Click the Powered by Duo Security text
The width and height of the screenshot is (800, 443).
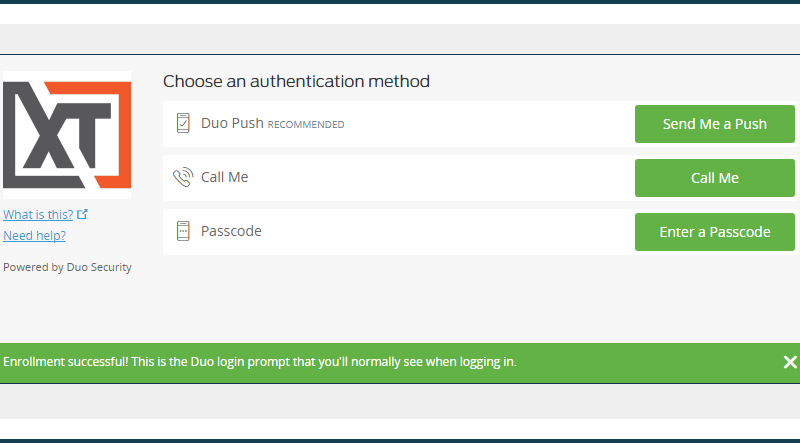[67, 267]
